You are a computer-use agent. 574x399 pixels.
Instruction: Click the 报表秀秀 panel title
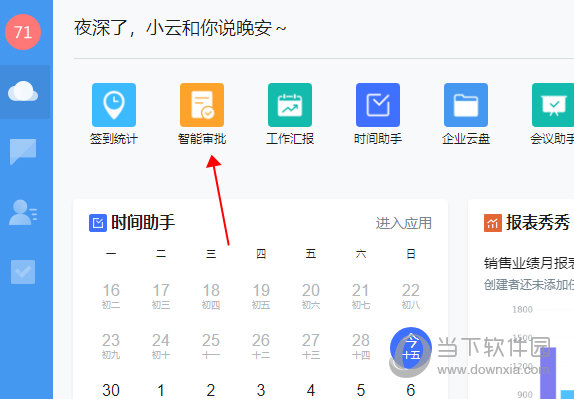(x=538, y=223)
